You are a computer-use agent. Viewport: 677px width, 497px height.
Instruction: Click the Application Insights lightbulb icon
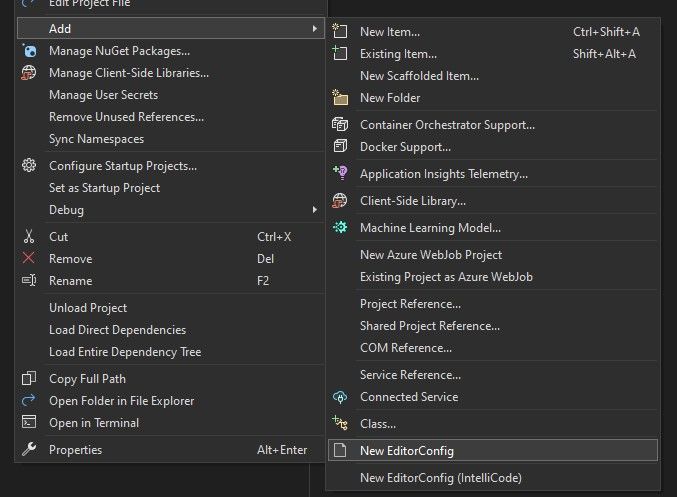point(340,173)
